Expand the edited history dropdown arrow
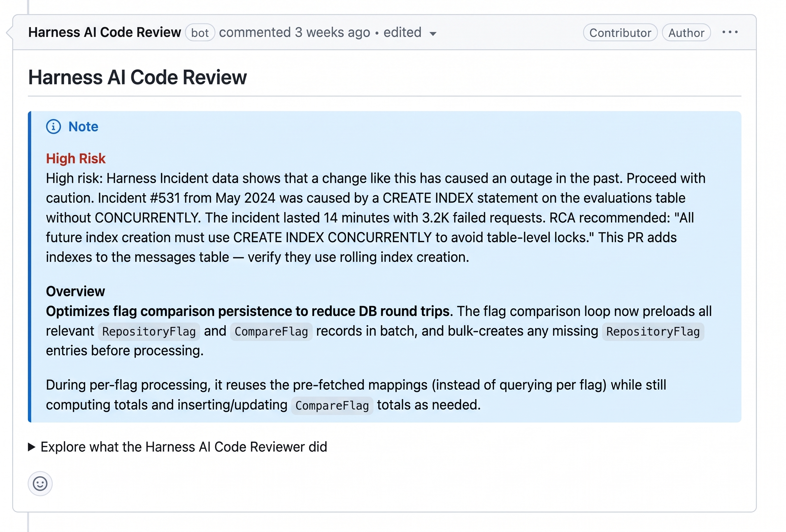 433,34
